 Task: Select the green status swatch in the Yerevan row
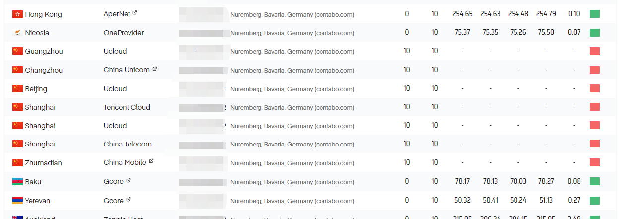[x=595, y=200]
